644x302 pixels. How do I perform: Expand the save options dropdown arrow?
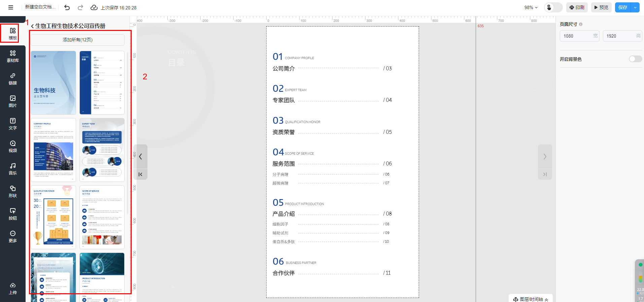click(635, 7)
